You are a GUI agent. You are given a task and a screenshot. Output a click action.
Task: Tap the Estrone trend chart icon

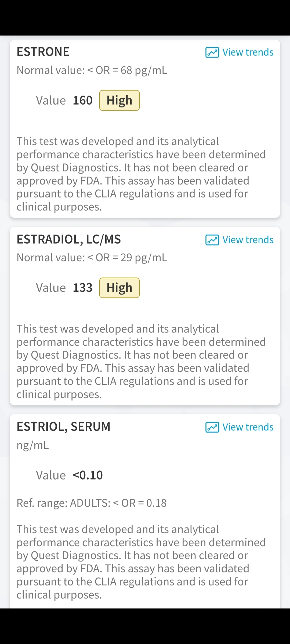pos(212,52)
